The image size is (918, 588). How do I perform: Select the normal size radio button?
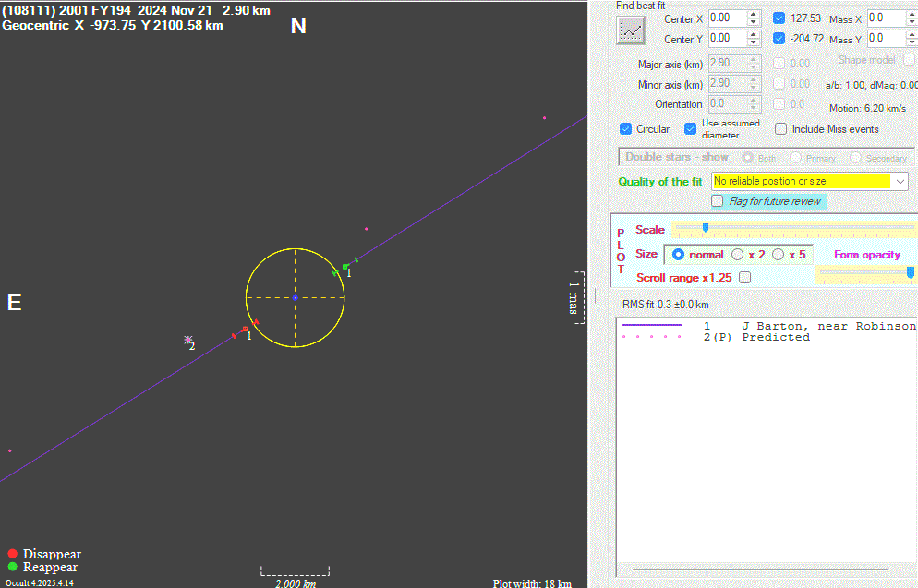click(x=678, y=255)
